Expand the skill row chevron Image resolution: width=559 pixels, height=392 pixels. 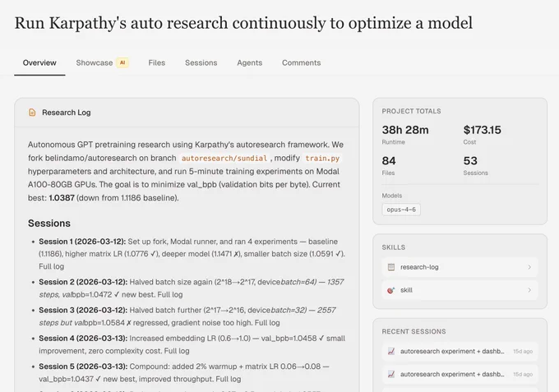click(529, 290)
